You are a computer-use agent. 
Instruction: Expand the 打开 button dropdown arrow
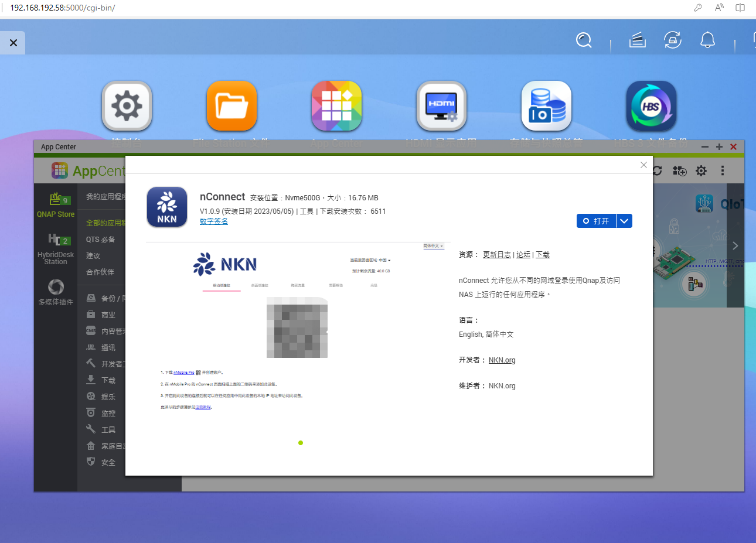[x=624, y=221]
